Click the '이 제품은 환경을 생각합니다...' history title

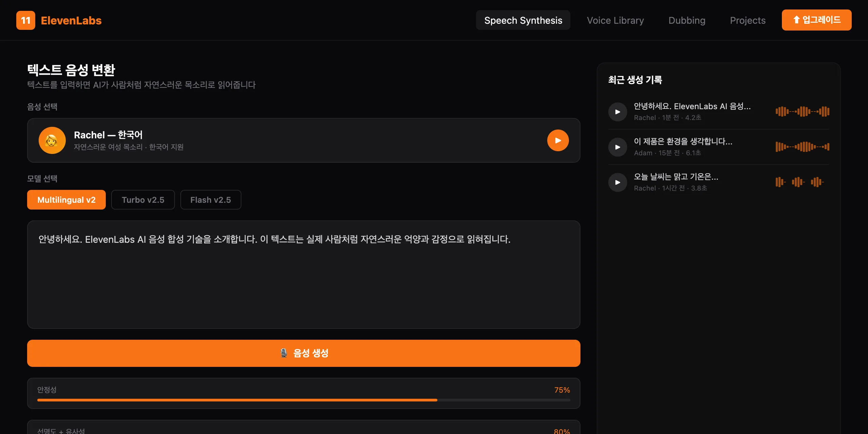[x=683, y=141]
